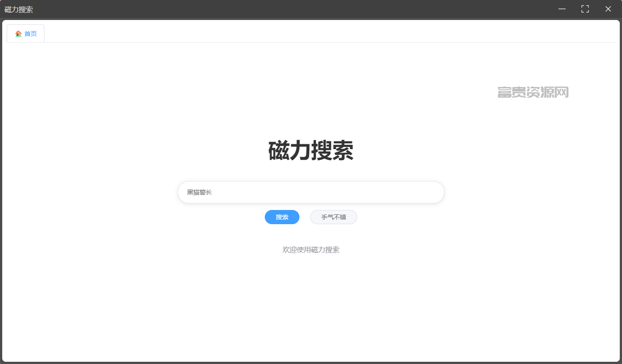Screen dimensions: 622x364
Task: Maximize the 磁力搜索 window to fullscreen
Action: point(585,9)
